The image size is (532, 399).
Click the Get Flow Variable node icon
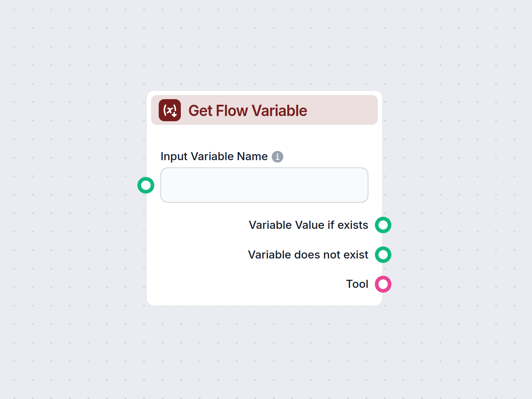point(170,110)
